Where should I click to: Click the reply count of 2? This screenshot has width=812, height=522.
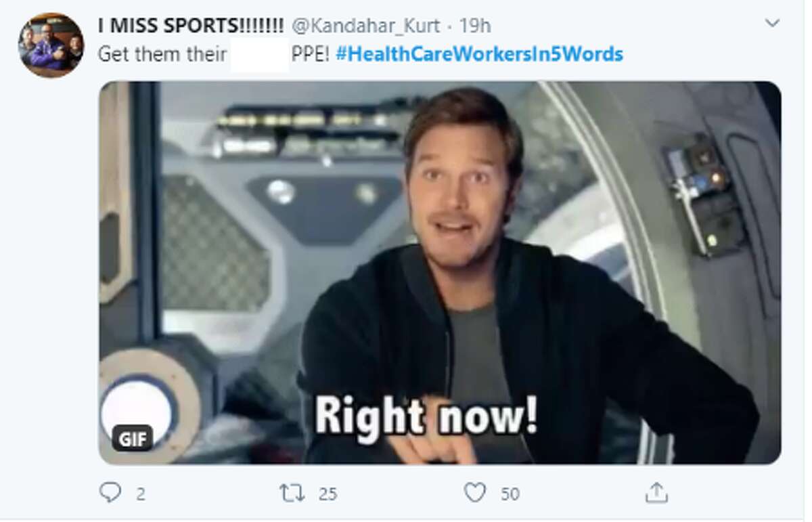(x=141, y=494)
